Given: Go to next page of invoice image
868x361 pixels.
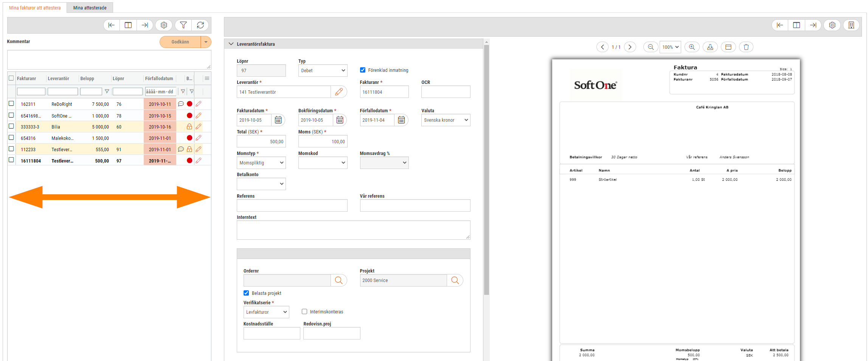Looking at the screenshot, I should pyautogui.click(x=630, y=47).
